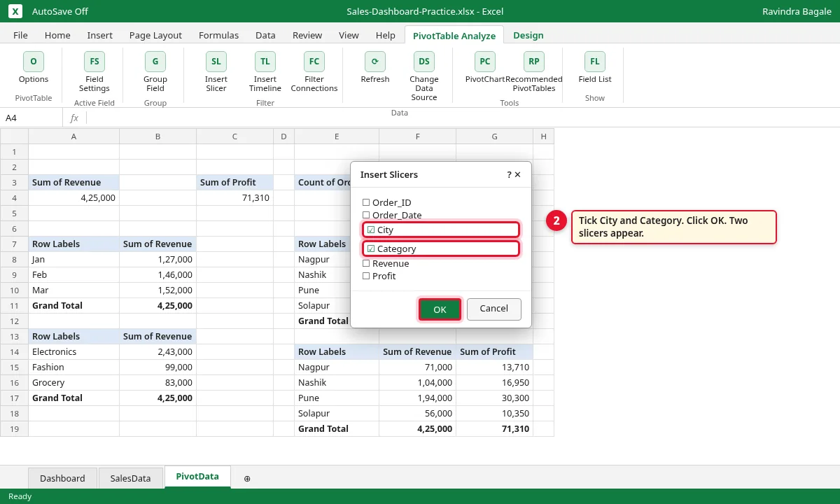Tick the Order_ID checkbox
Viewport: 840px width, 504px height.
click(366, 202)
